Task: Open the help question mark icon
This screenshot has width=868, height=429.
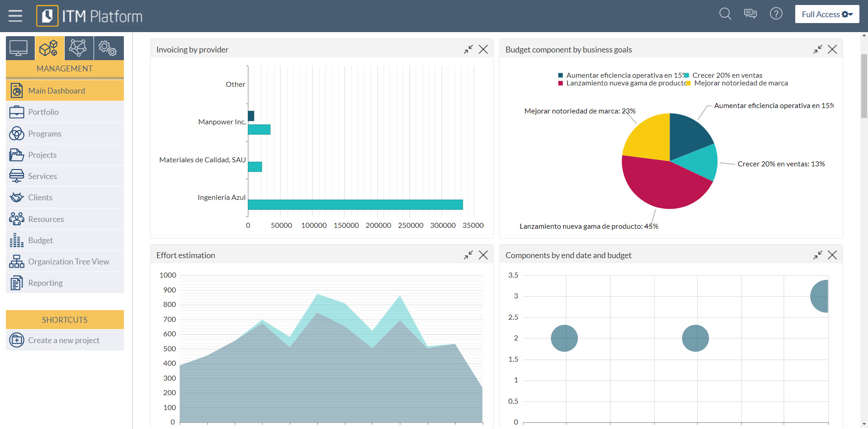Action: click(x=776, y=14)
